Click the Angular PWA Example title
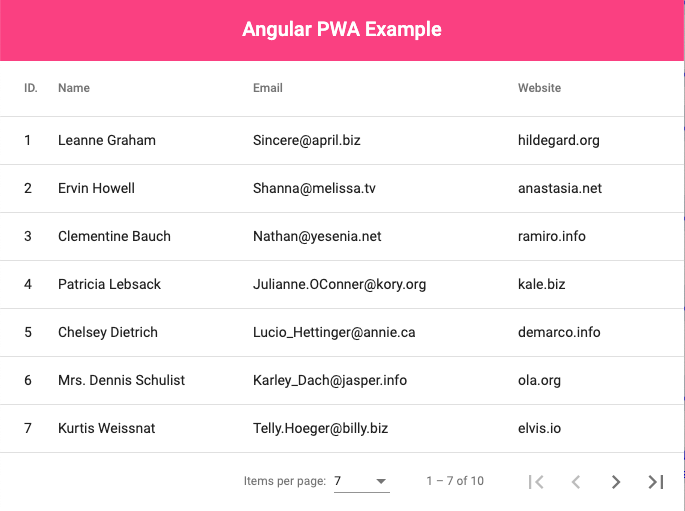The width and height of the screenshot is (685, 511). 342,29
